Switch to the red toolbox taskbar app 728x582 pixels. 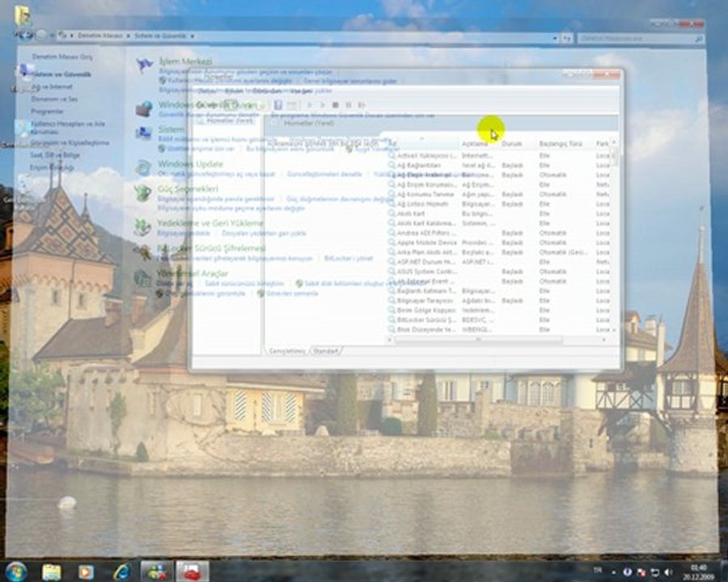click(193, 571)
